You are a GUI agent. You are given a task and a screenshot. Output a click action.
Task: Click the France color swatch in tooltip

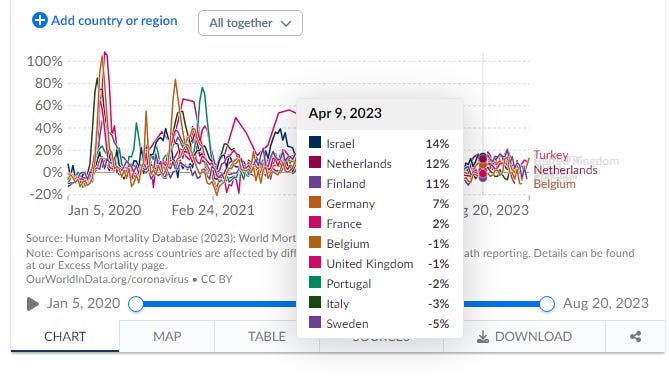[x=315, y=222]
